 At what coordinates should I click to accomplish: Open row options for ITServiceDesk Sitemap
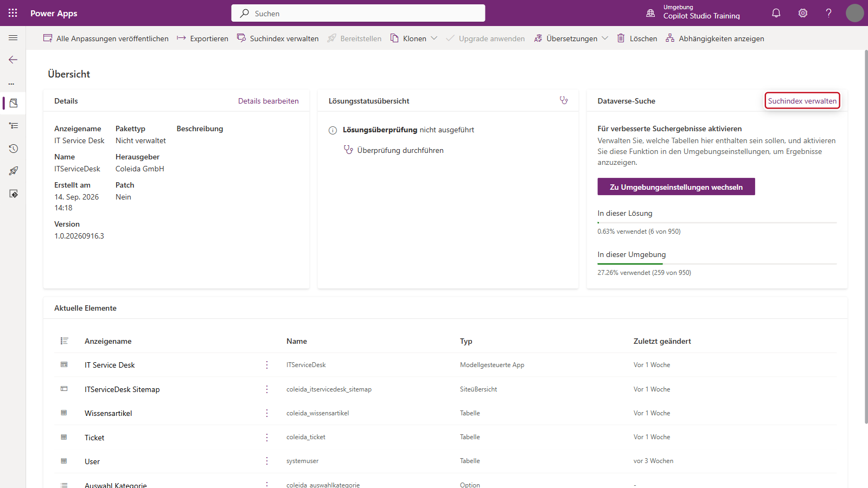(x=267, y=389)
